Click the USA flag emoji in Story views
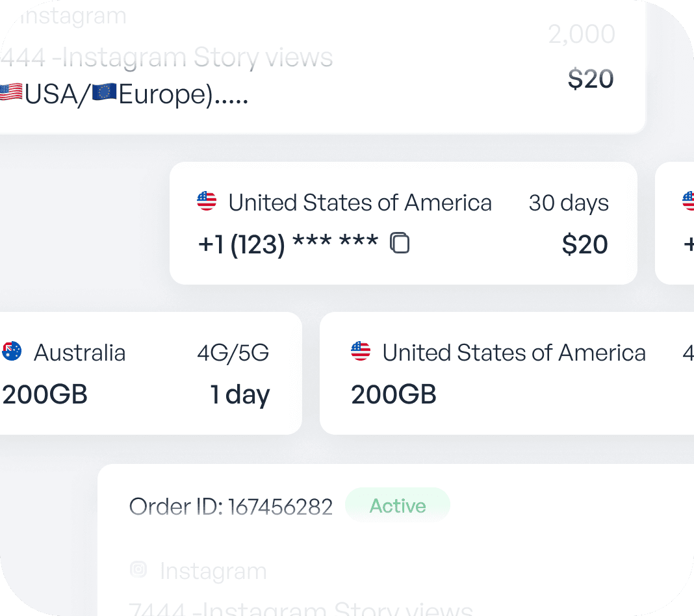Viewport: 694px width, 616px height. (x=11, y=93)
